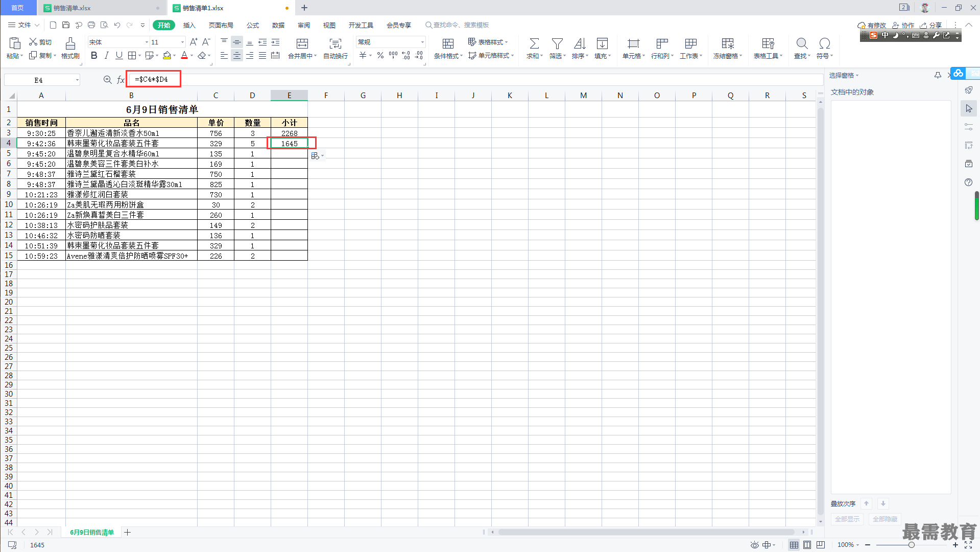Toggle Bold formatting
Viewport: 980px width, 552px height.
click(x=94, y=55)
